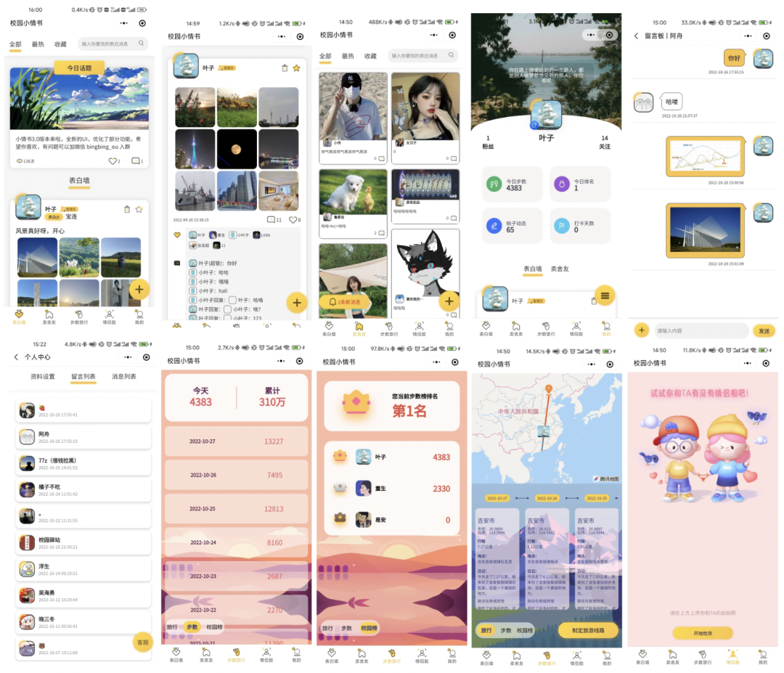Switch to 消息列表 tab
784x673 pixels.
click(123, 377)
